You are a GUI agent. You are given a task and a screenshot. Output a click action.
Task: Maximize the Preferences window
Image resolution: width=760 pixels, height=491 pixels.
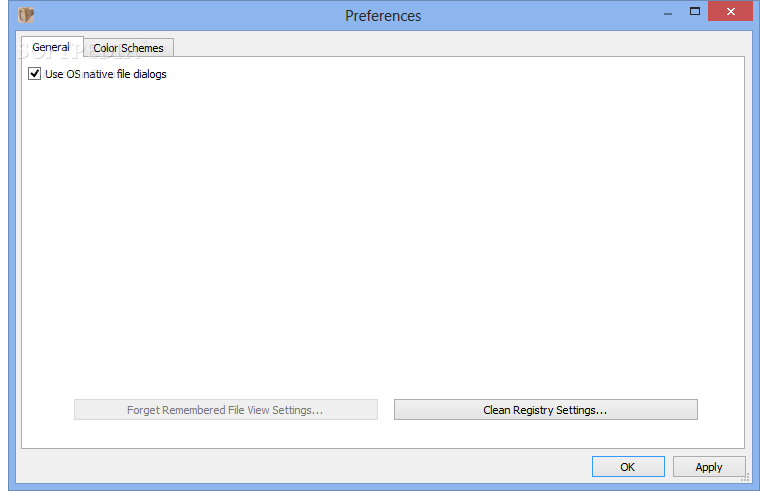[695, 11]
